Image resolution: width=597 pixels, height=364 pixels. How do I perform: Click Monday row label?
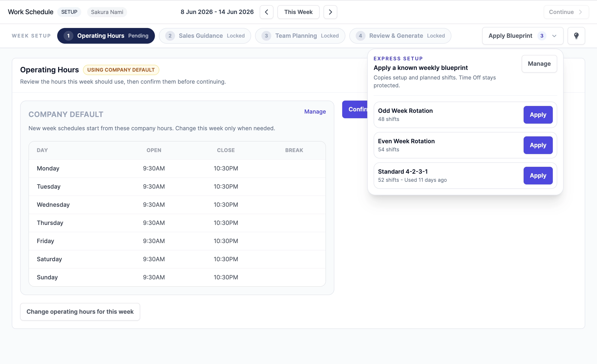click(x=48, y=169)
